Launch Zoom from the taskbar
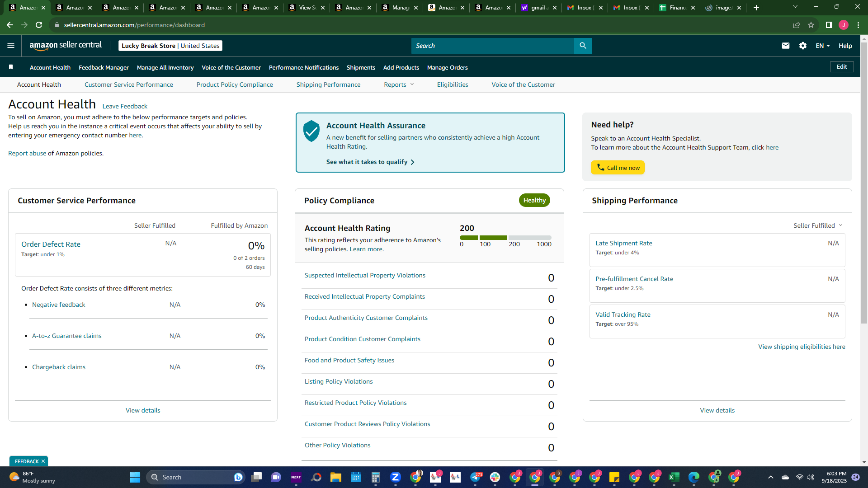This screenshot has height=488, width=868. tap(396, 477)
